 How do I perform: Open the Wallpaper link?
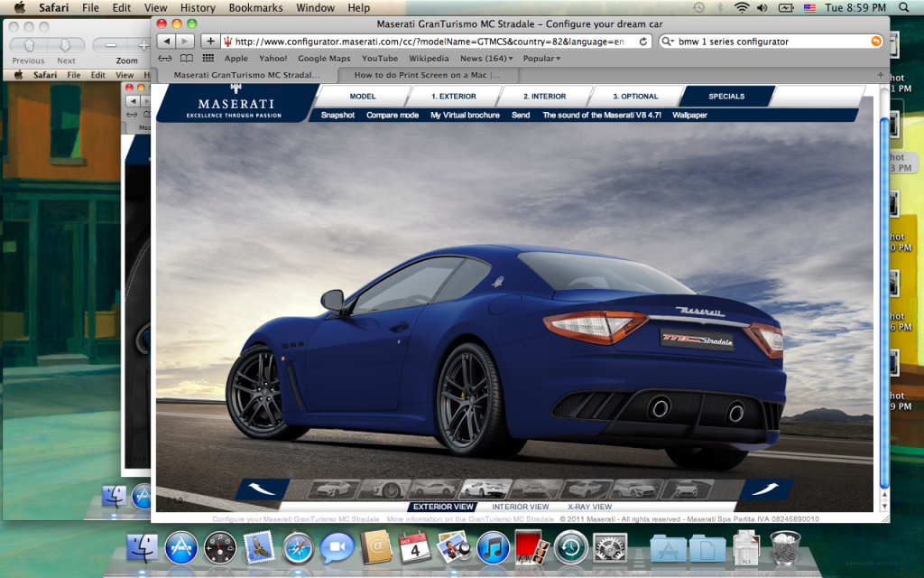click(x=689, y=115)
